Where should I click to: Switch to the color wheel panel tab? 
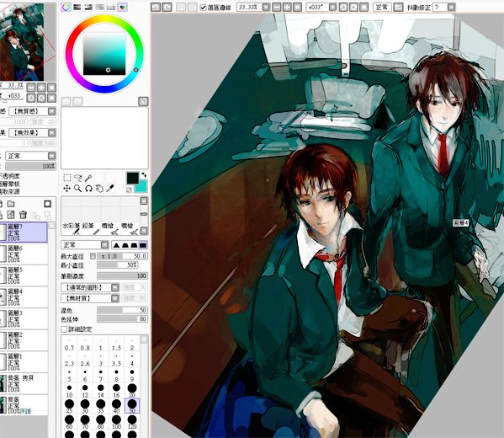tap(66, 7)
